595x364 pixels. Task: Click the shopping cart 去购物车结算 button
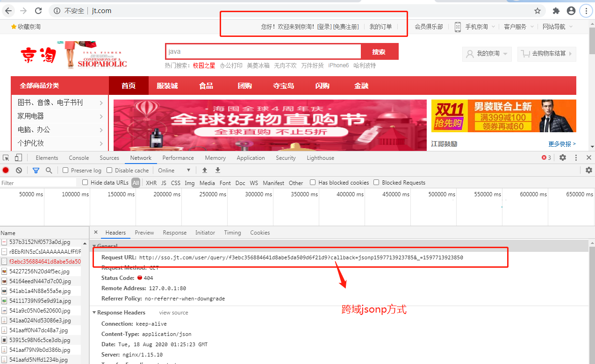(546, 54)
